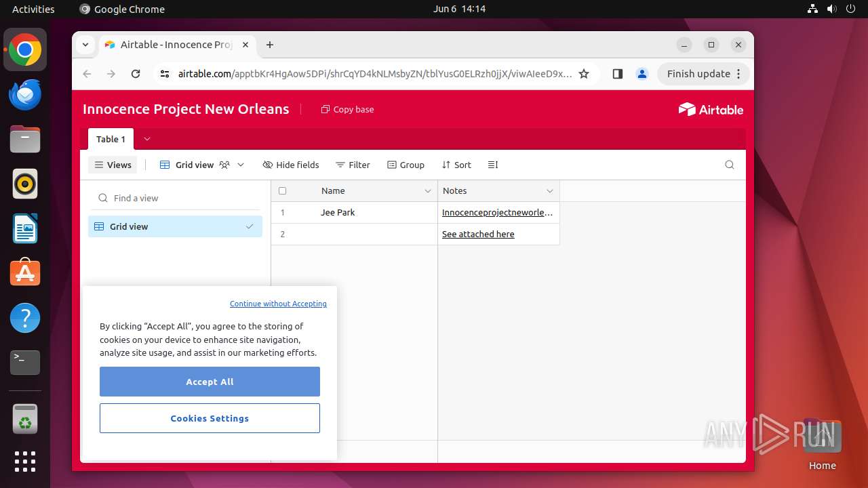Launch Thunderbird mail from dock
The height and width of the screenshot is (488, 868).
pyautogui.click(x=25, y=94)
